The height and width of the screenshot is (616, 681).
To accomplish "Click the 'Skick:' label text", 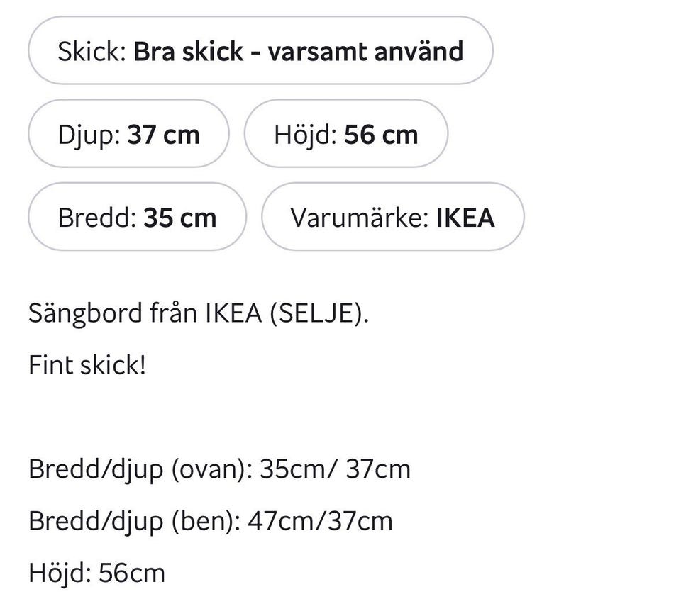I will 92,51.
